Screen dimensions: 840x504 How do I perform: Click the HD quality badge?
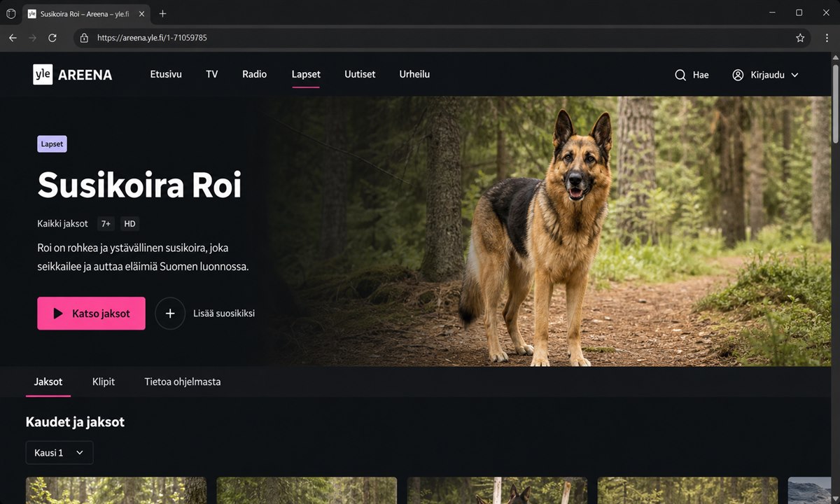click(x=129, y=224)
